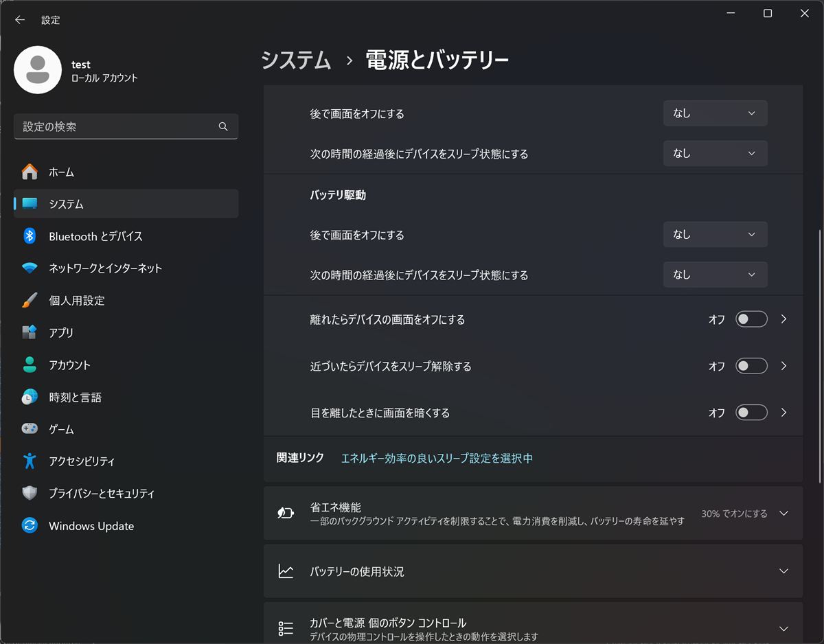Screen dimensions: 824x644
Task: Expand the 省エネ機能 section chevron
Action: click(x=783, y=514)
